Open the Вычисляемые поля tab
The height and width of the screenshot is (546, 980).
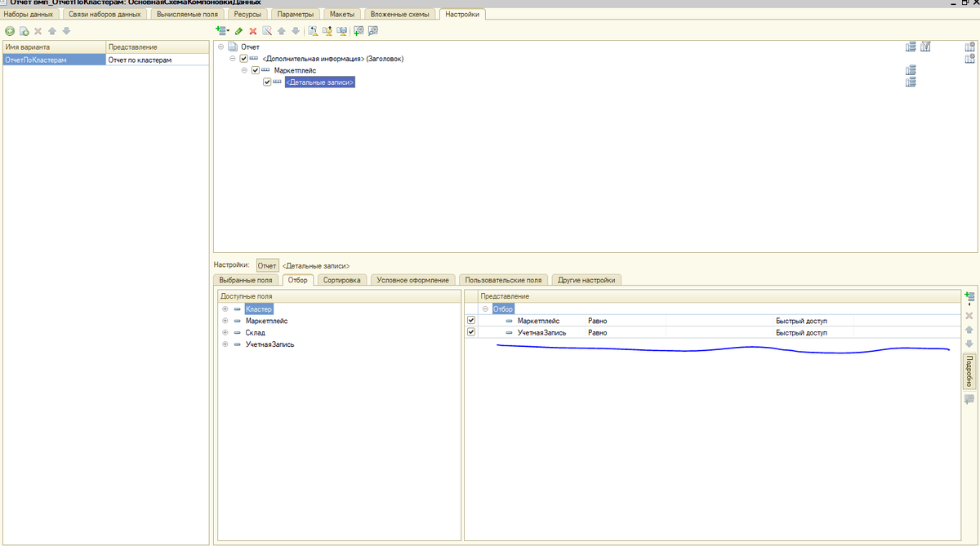click(186, 15)
